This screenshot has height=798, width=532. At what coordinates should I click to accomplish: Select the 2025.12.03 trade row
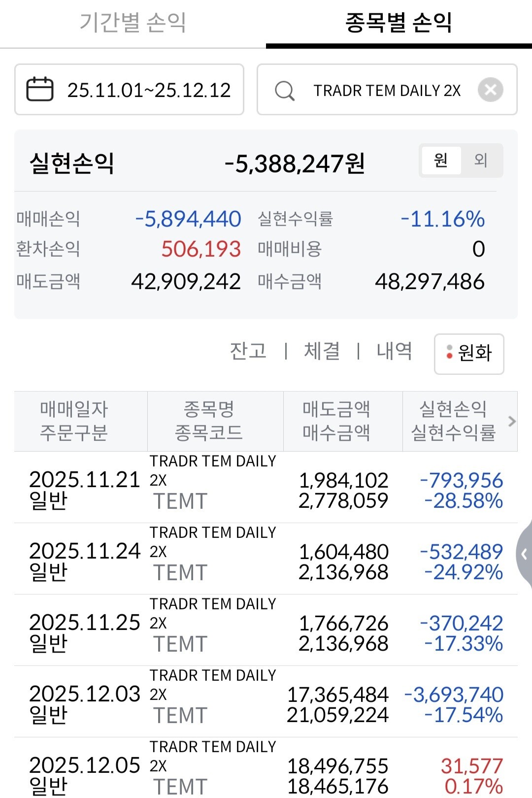(266, 701)
